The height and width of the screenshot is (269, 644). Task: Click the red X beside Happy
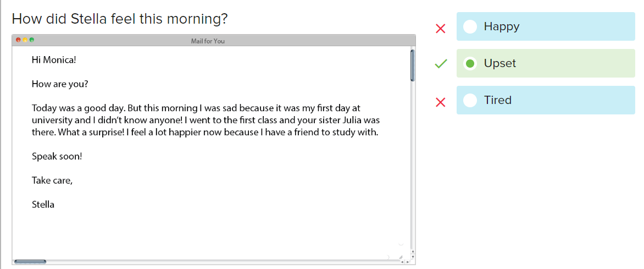[x=440, y=29]
